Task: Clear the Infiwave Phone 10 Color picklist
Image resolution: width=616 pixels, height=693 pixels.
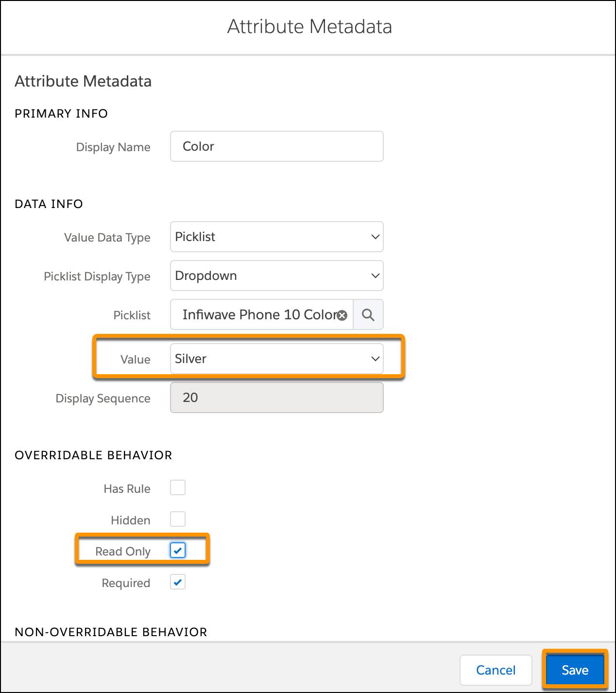Action: pos(342,315)
